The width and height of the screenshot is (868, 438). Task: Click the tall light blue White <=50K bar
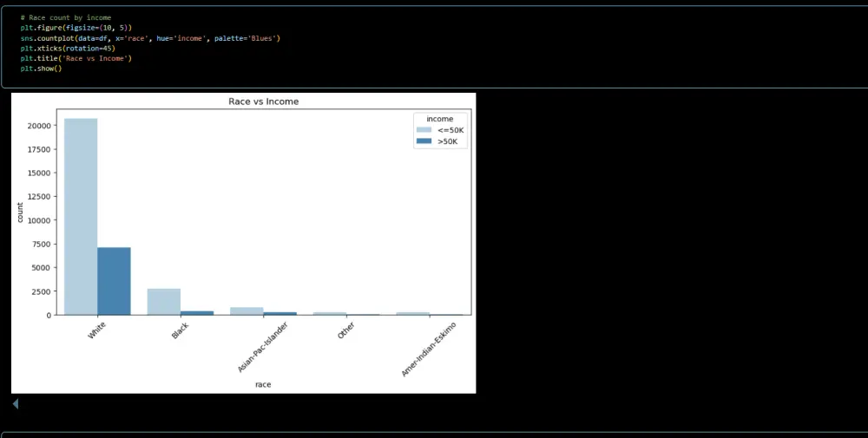click(x=81, y=217)
